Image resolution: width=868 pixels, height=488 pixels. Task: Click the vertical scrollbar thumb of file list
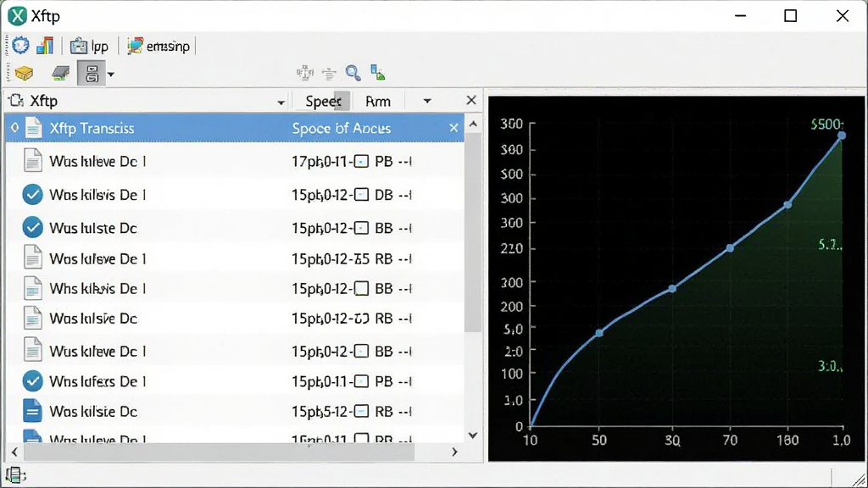click(x=473, y=232)
